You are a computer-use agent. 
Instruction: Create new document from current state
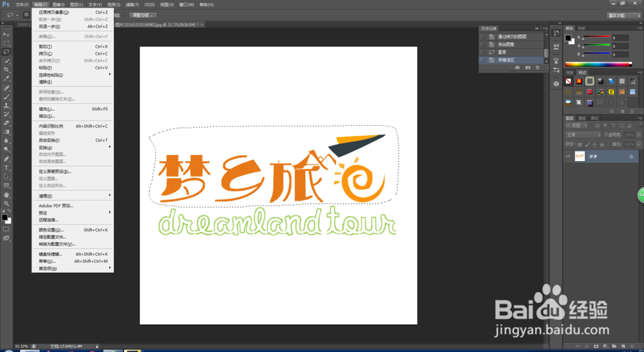(x=518, y=68)
